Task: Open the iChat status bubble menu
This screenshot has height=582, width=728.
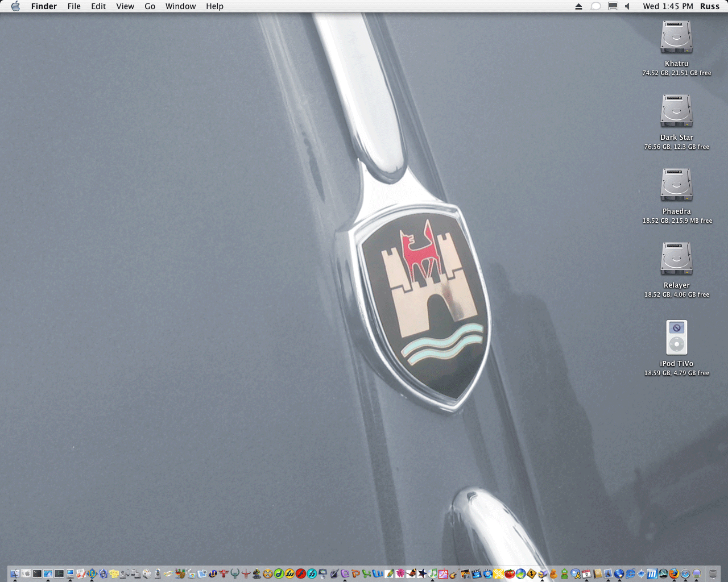Action: point(595,6)
